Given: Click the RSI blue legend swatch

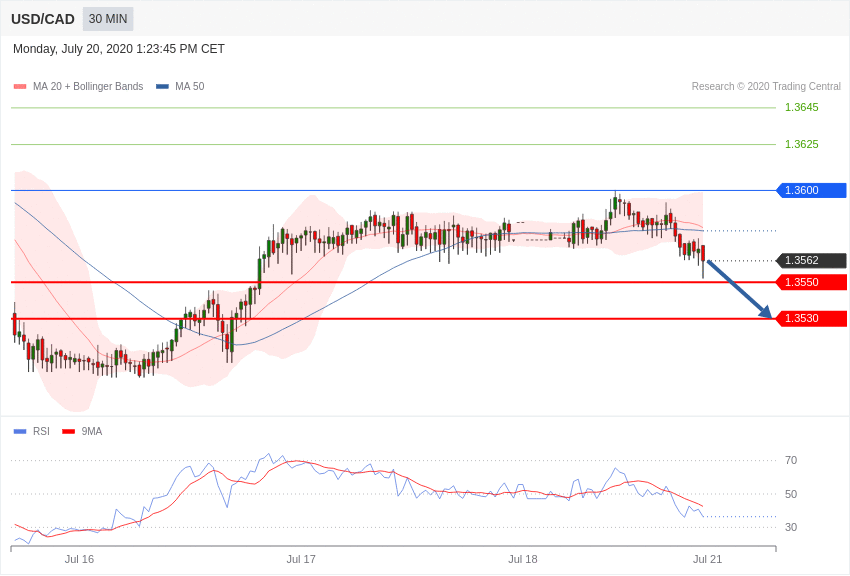Looking at the screenshot, I should coord(20,432).
